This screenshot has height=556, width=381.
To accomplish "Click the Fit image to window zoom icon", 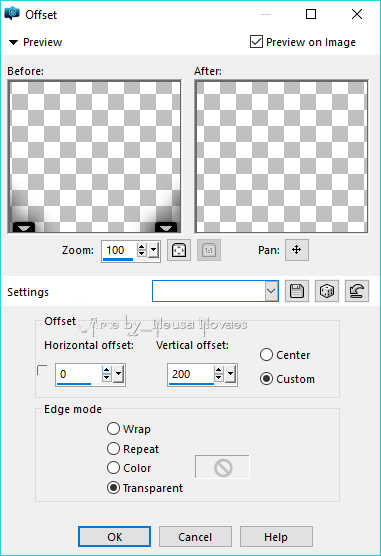I will pyautogui.click(x=179, y=250).
